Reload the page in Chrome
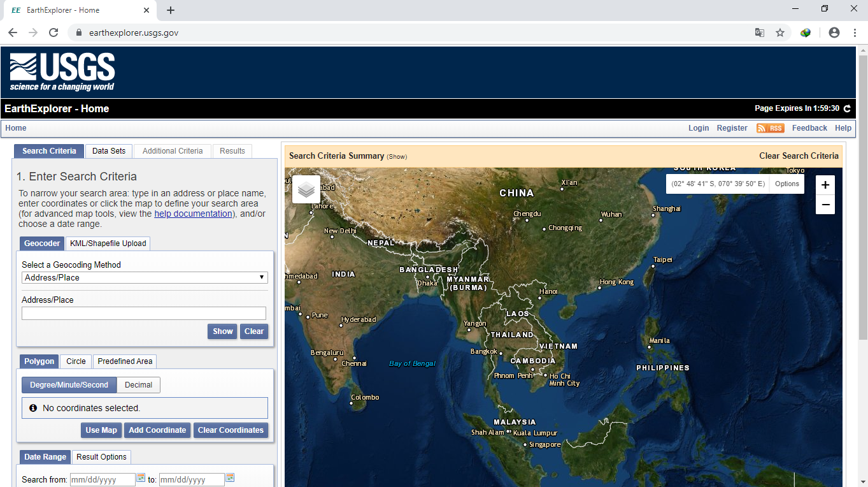 53,33
